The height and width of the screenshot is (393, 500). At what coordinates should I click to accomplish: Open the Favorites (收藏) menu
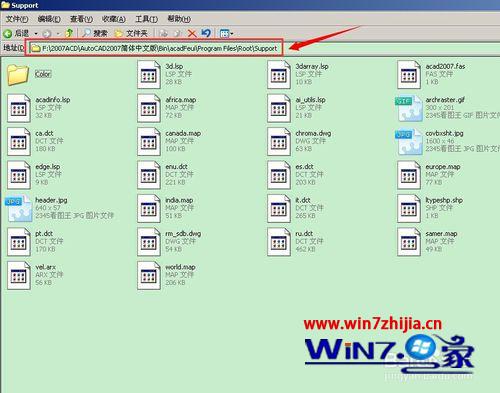coord(114,19)
